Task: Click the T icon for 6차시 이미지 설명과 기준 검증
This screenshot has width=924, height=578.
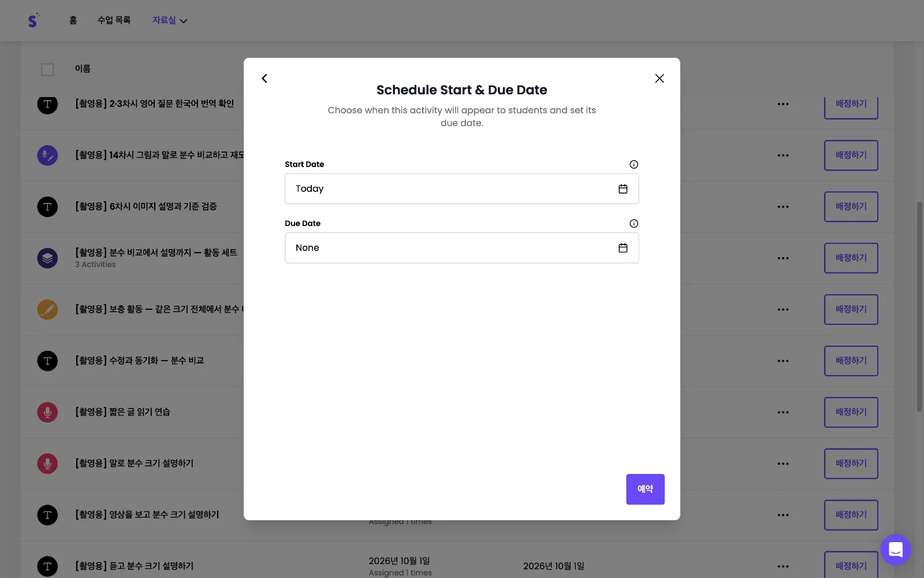Action: tap(47, 207)
